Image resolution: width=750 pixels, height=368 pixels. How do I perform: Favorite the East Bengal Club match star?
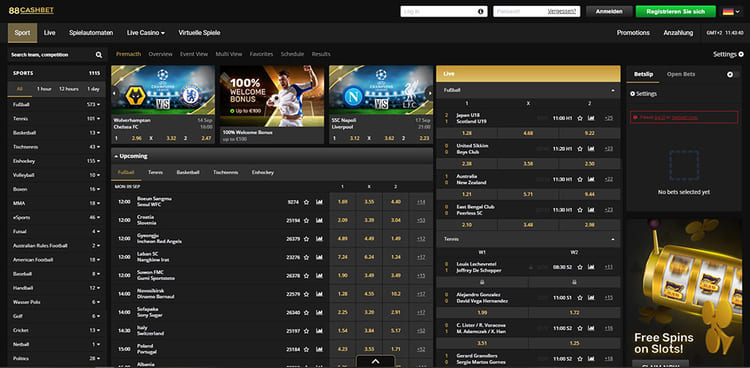coord(580,210)
